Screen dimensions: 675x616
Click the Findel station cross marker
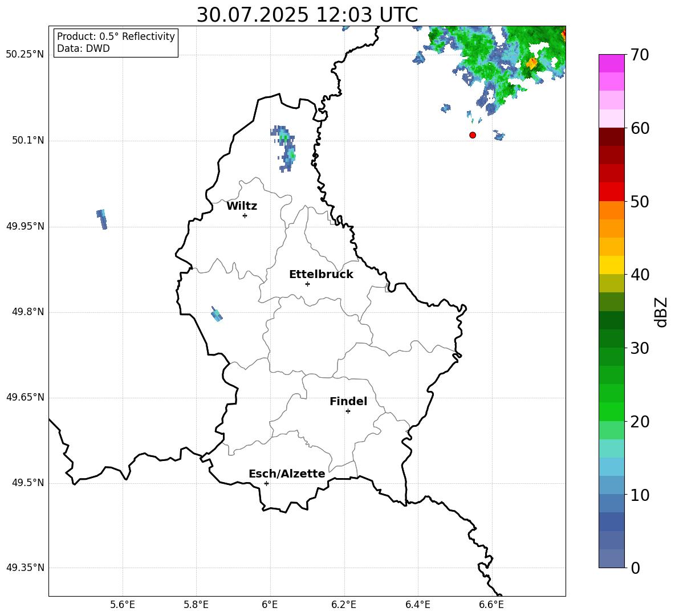click(x=348, y=411)
